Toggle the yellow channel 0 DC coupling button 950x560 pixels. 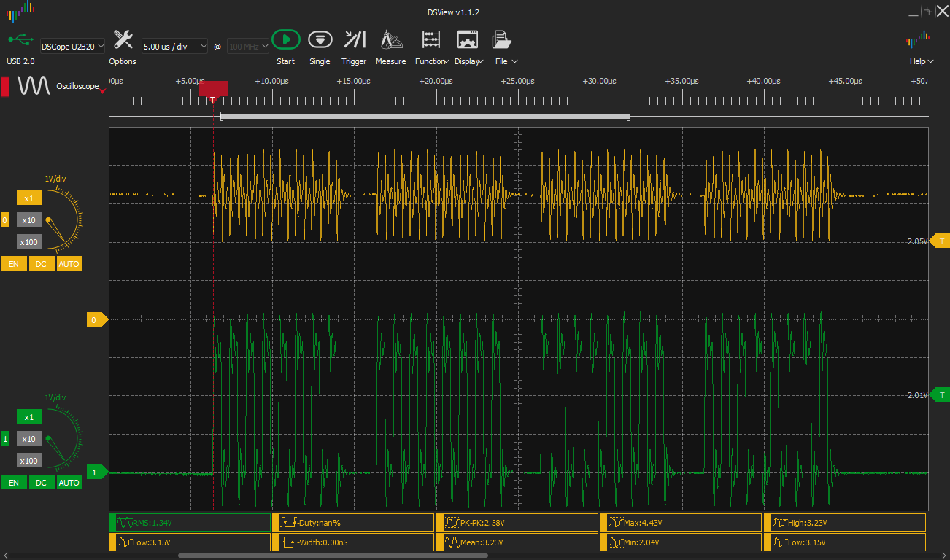[x=41, y=263]
